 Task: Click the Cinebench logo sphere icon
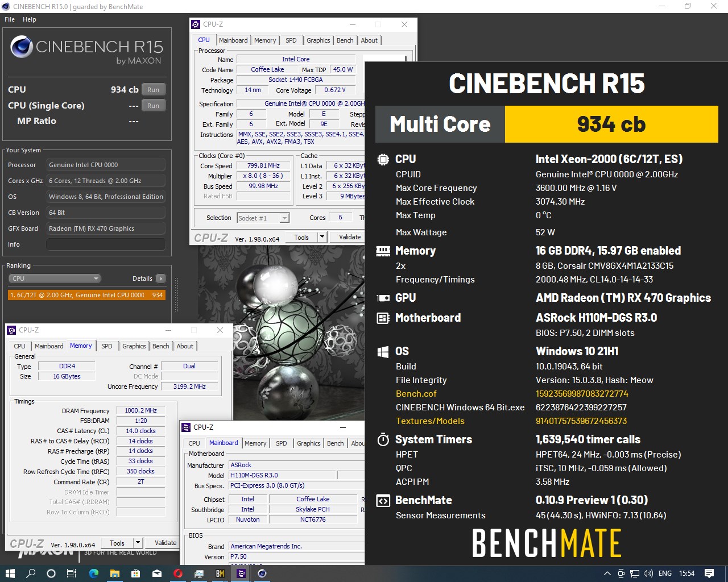21,47
